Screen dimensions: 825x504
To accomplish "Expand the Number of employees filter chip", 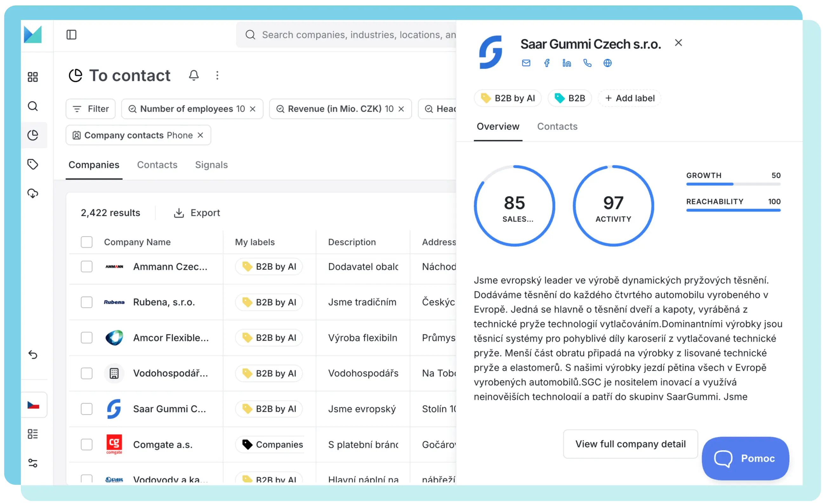I will (188, 109).
